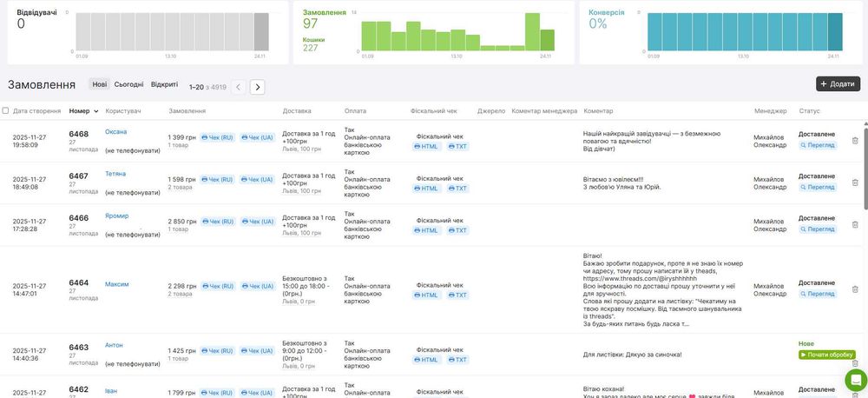The image size is (868, 398).
Task: Open customer Оксана's profile link
Action: point(116,132)
